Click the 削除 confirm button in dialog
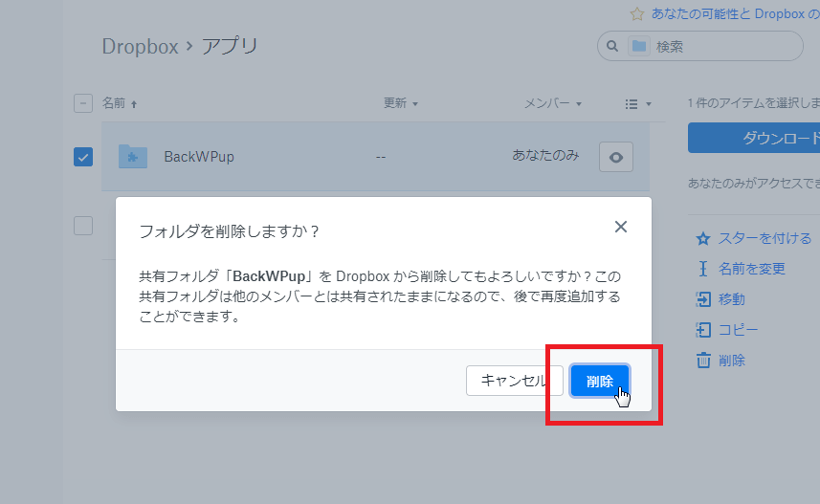 tap(600, 381)
